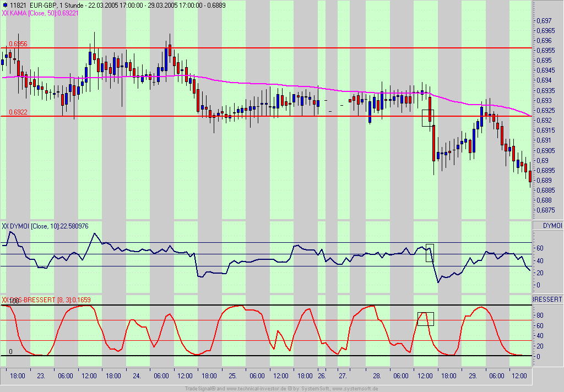564x392 pixels.
Task: Click the 29. date on time axis
Action: [473, 376]
